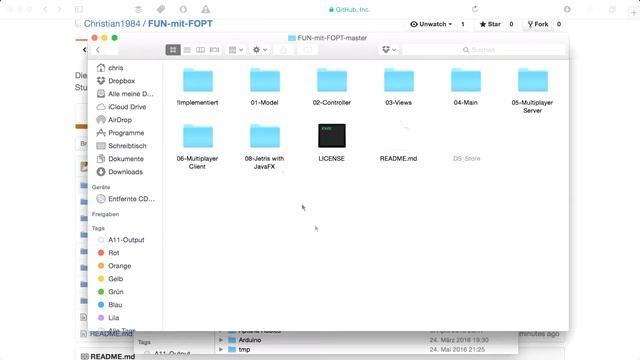Switch Finder to icon view
Viewport: 640px width, 360px height.
pos(173,50)
